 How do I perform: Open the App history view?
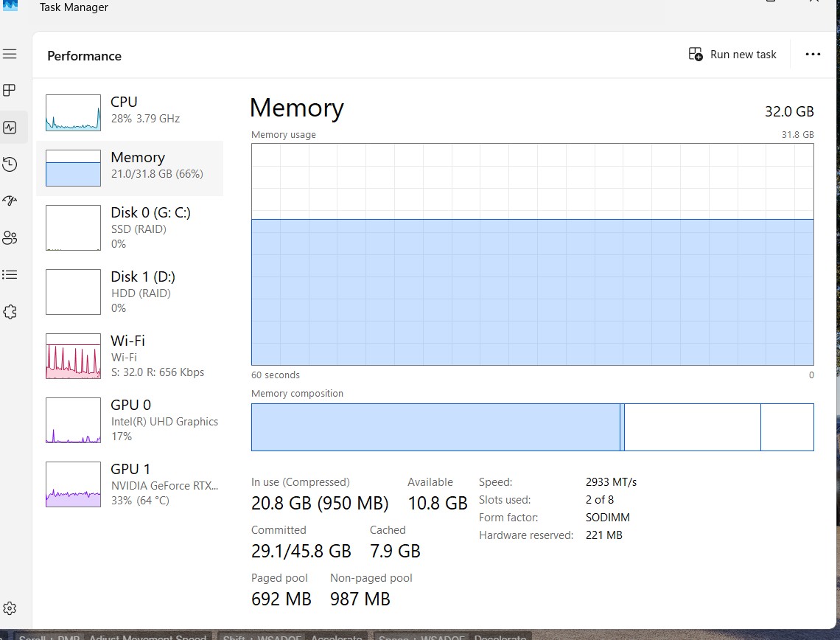(x=10, y=164)
